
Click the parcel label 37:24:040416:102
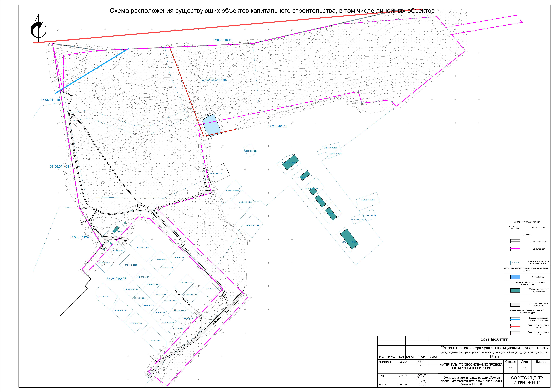pyautogui.click(x=245, y=202)
